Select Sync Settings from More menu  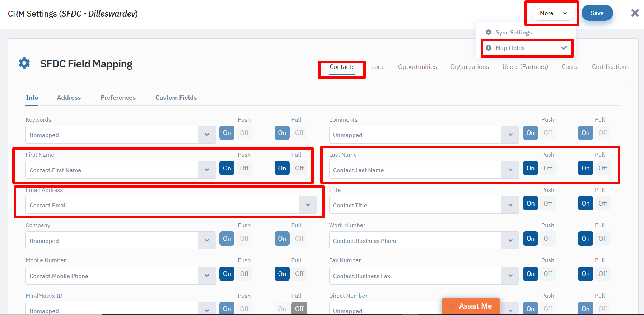tap(513, 32)
